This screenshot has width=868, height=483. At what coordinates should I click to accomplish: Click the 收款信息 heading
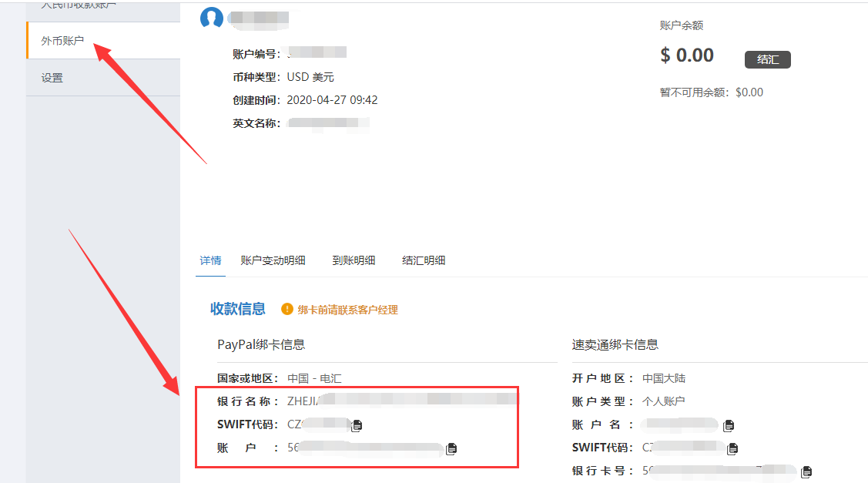click(x=238, y=309)
